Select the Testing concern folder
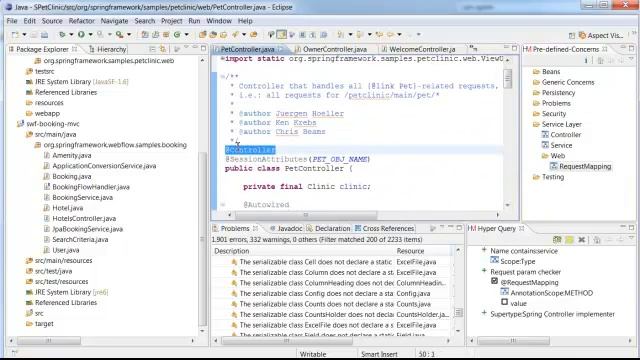This screenshot has width=640, height=360. (553, 177)
